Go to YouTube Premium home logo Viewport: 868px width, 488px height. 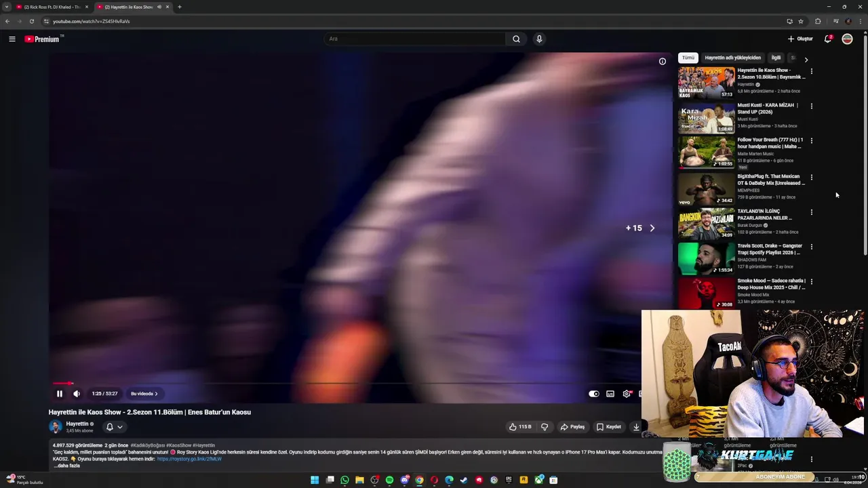43,39
